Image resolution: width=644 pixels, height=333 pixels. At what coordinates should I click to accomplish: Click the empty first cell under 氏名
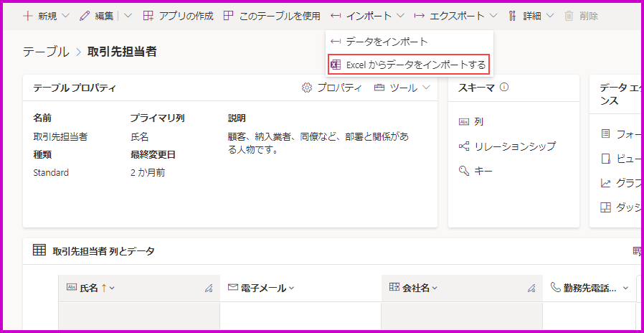point(138,316)
